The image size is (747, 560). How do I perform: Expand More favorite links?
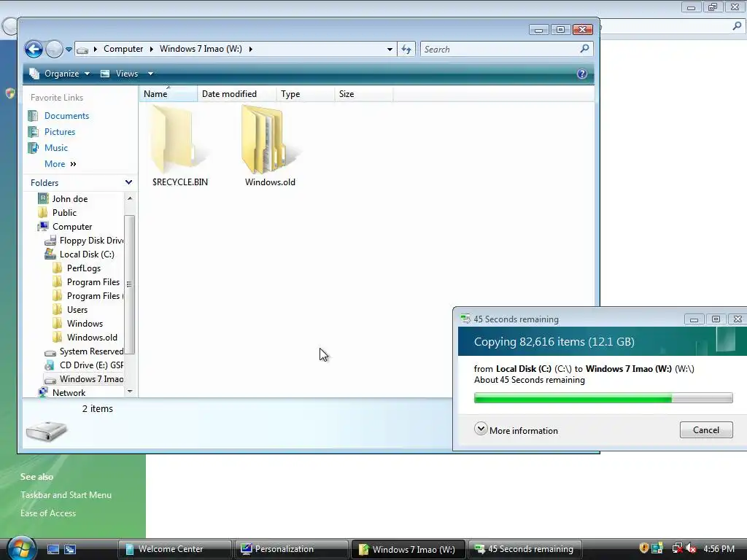[x=60, y=164]
